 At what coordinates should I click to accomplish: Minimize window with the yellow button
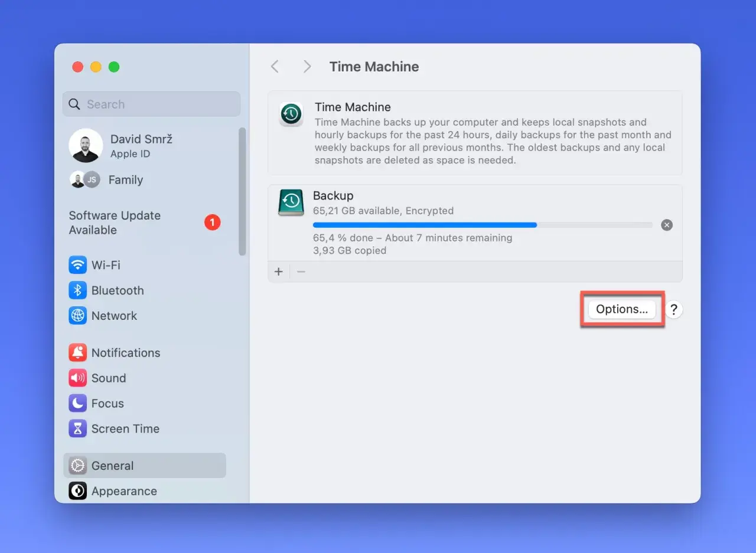pos(96,67)
